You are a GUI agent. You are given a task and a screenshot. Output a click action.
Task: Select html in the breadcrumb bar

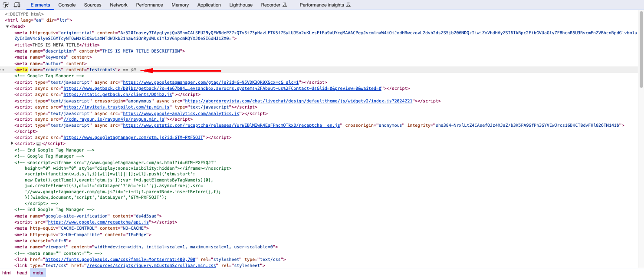[7, 273]
